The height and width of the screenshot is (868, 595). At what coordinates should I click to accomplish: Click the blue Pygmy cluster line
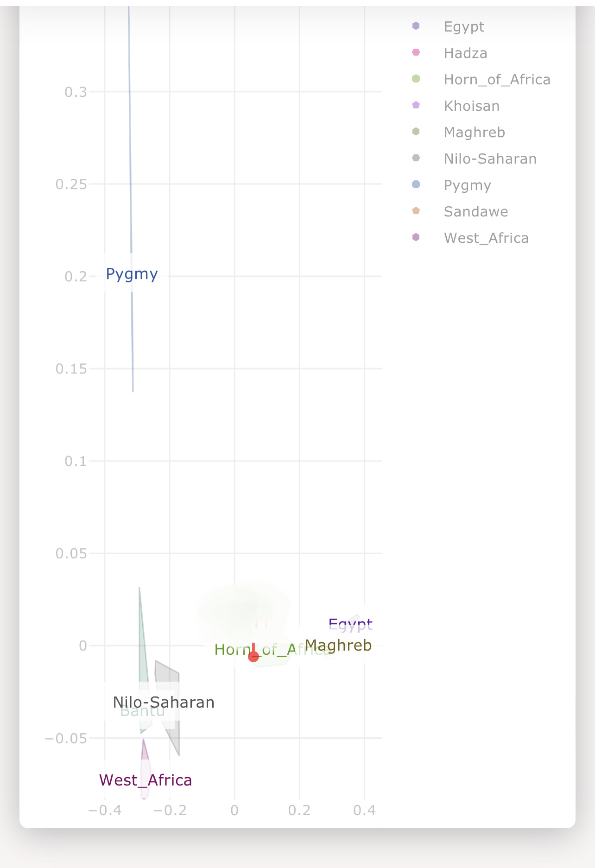point(131,199)
